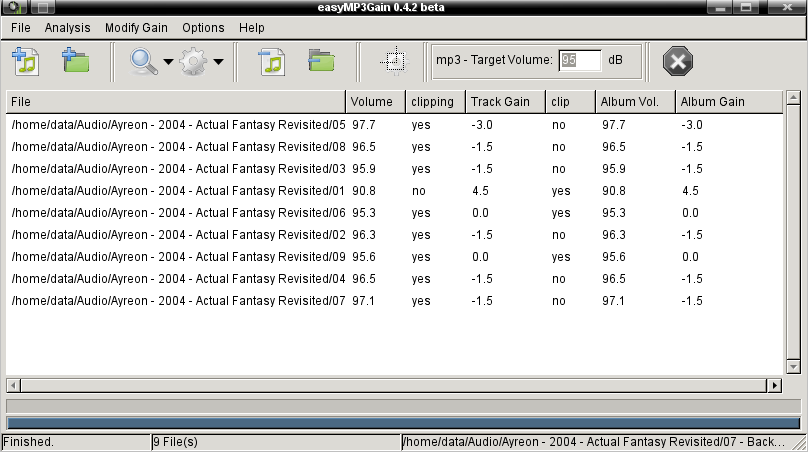Viewport: 808px width, 452px height.
Task: Select the file row ending in Revisited/01
Action: click(394, 191)
